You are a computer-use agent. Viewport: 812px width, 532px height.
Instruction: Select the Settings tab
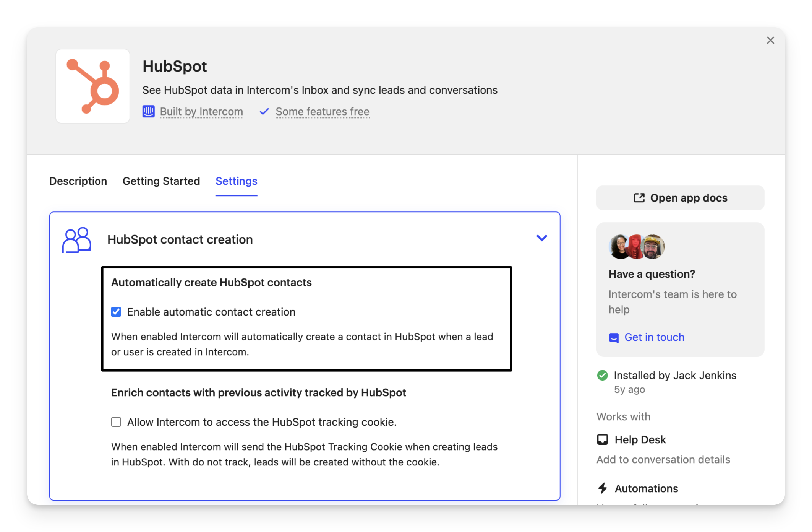click(x=236, y=181)
